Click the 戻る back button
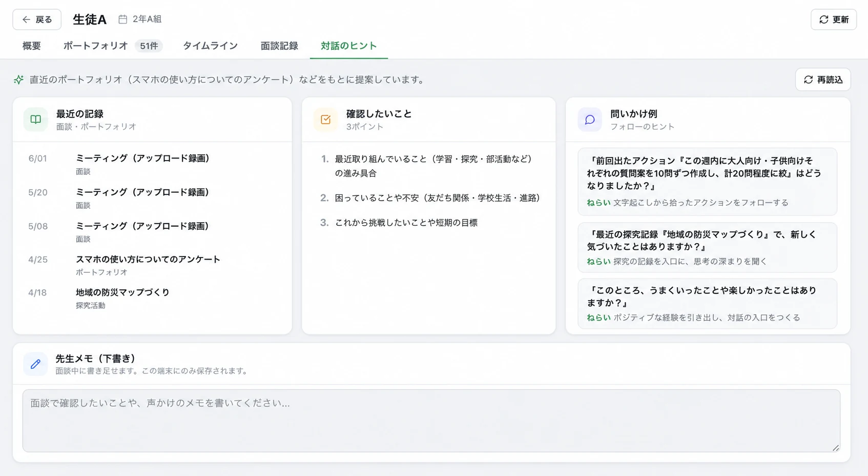This screenshot has width=868, height=476. 37,19
